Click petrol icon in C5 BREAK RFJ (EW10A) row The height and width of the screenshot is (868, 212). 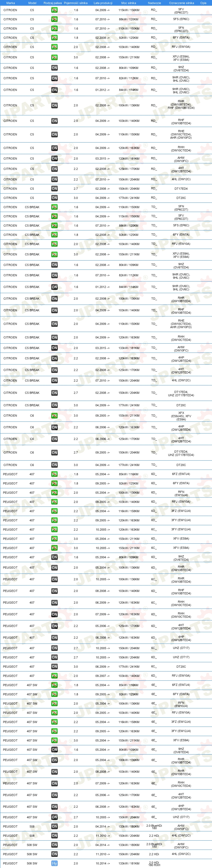tap(54, 244)
